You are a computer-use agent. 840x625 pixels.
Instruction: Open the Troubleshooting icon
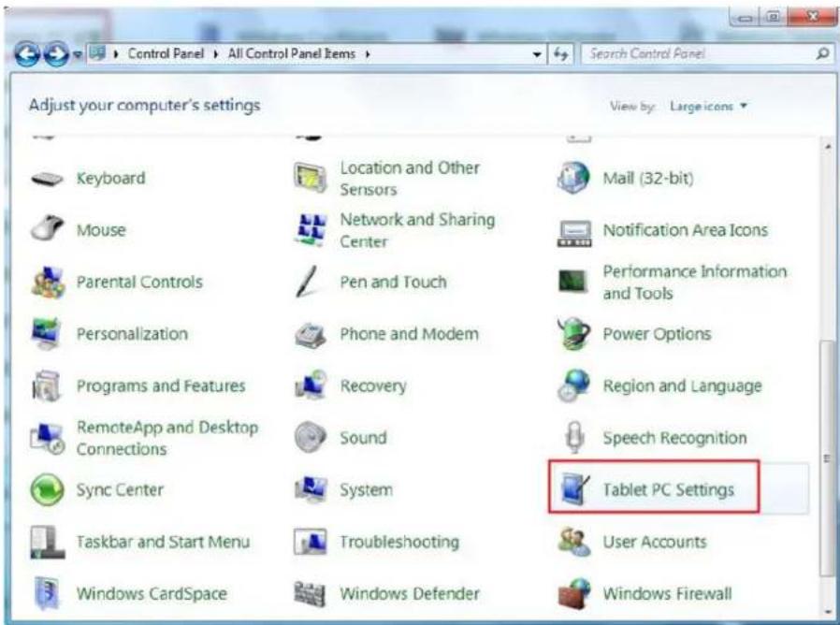311,542
